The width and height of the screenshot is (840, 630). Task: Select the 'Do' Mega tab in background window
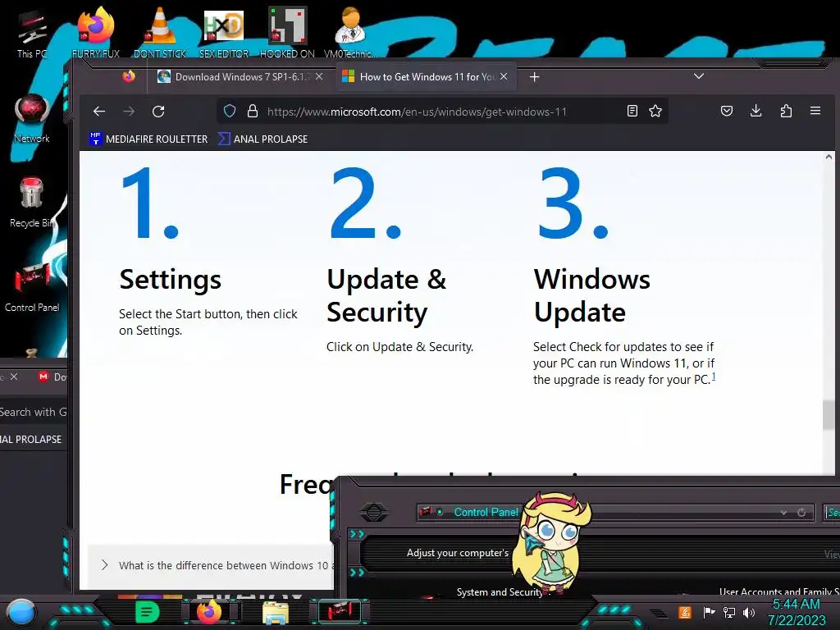tap(52, 377)
